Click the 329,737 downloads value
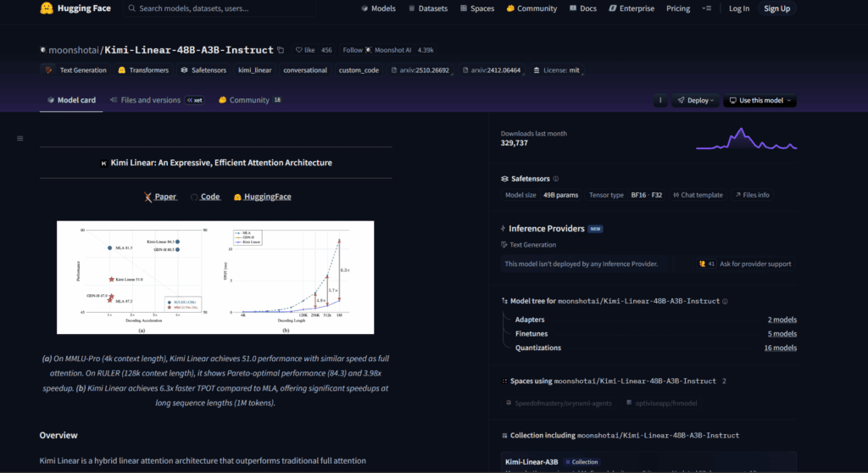The image size is (868, 473). [x=515, y=143]
